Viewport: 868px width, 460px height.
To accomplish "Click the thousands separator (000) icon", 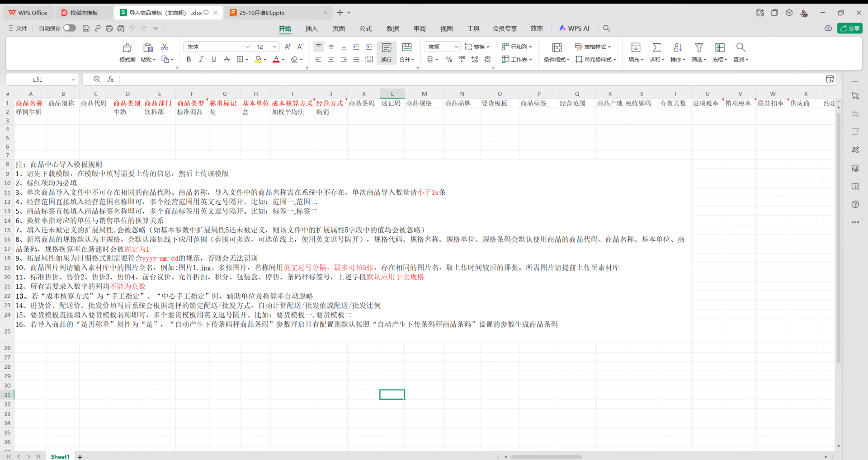I will coord(462,60).
